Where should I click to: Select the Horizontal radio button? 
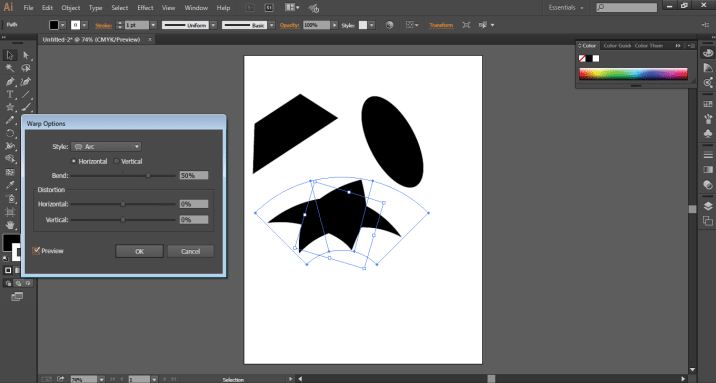tap(74, 161)
